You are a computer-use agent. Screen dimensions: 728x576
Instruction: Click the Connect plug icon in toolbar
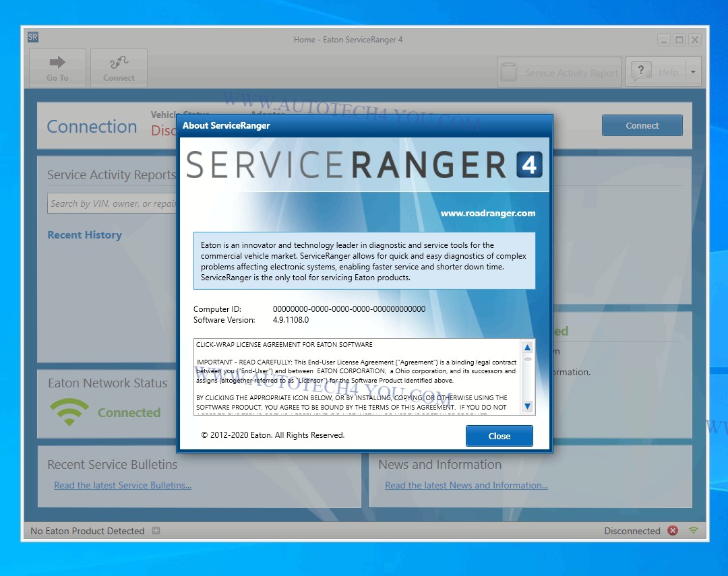click(119, 63)
